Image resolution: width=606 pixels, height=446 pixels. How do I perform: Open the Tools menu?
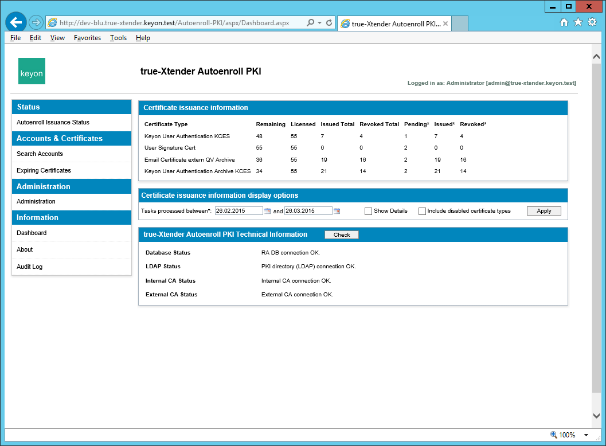point(118,37)
